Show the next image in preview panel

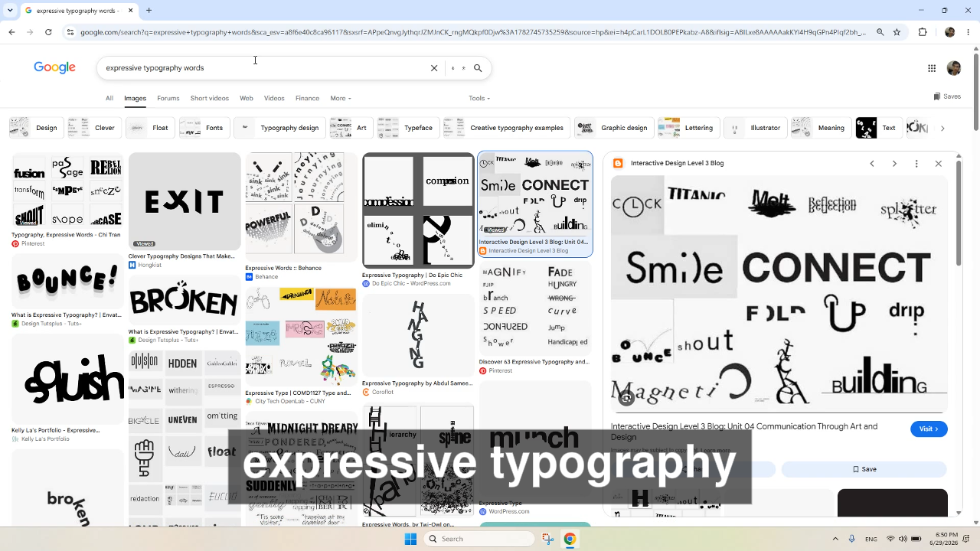pos(894,163)
